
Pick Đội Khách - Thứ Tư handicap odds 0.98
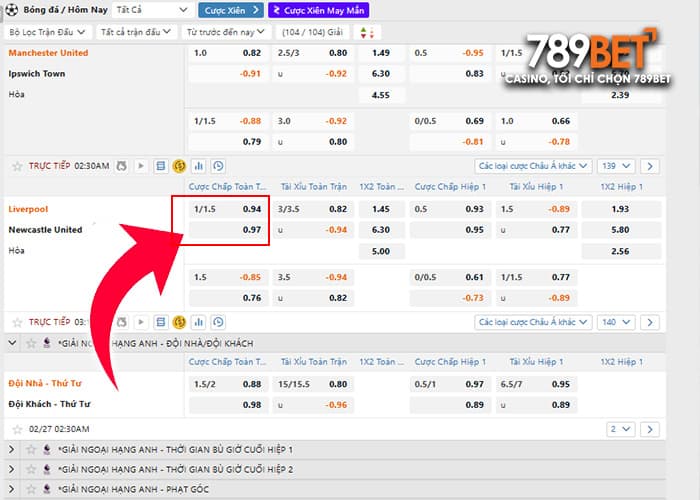[228, 405]
